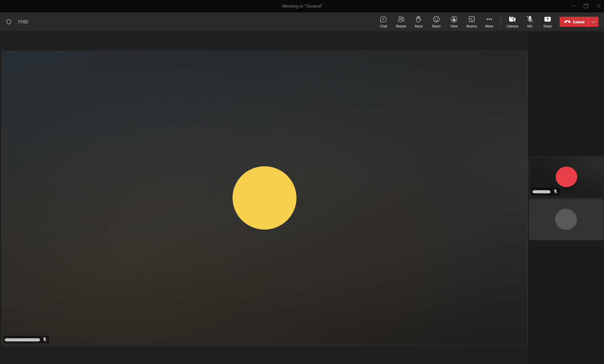Click the meeting timer 17:02
The height and width of the screenshot is (364, 604).
(23, 22)
